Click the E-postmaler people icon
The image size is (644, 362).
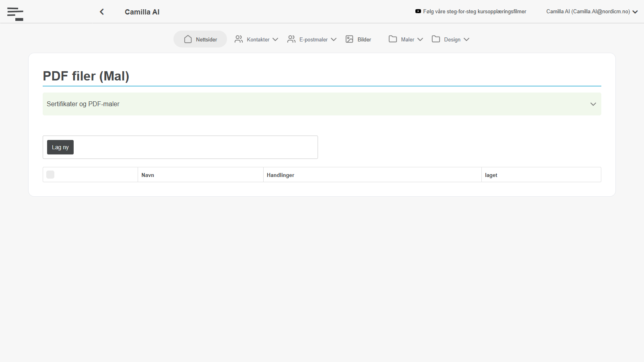[x=291, y=39]
